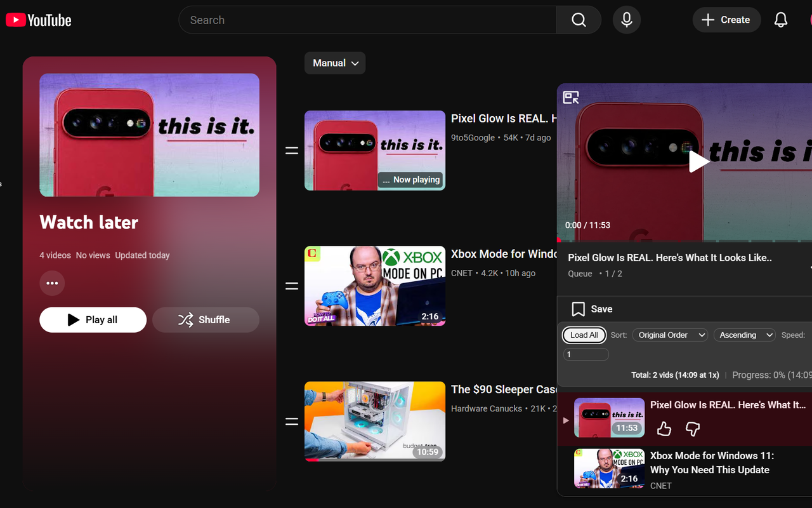
Task: Open notifications bell
Action: [781, 20]
